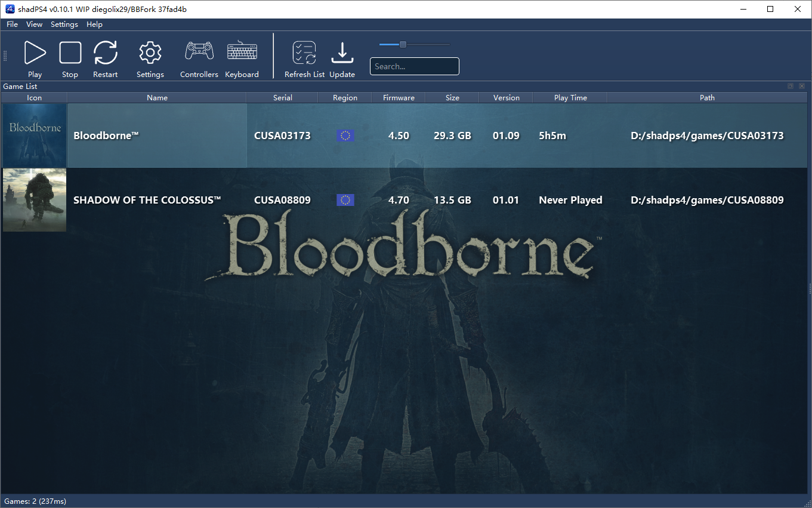
Task: Click version value 01.01
Action: pyautogui.click(x=506, y=200)
